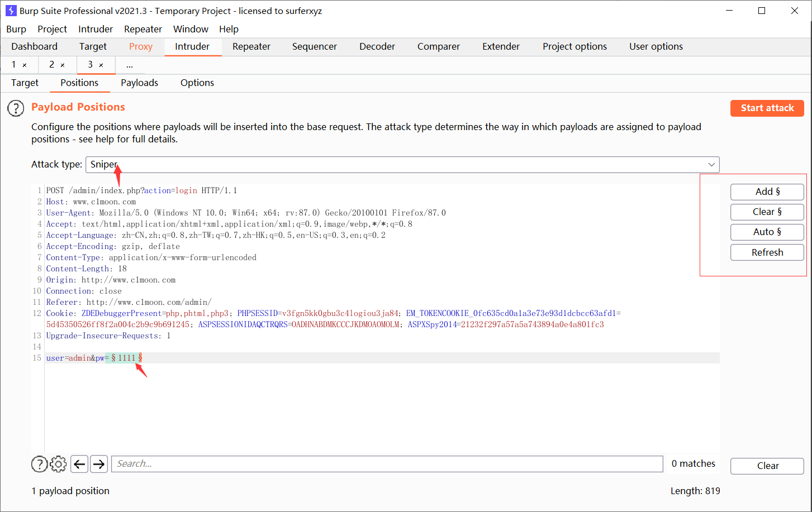Click the Add § button
This screenshot has height=512, width=812.
[x=767, y=192]
